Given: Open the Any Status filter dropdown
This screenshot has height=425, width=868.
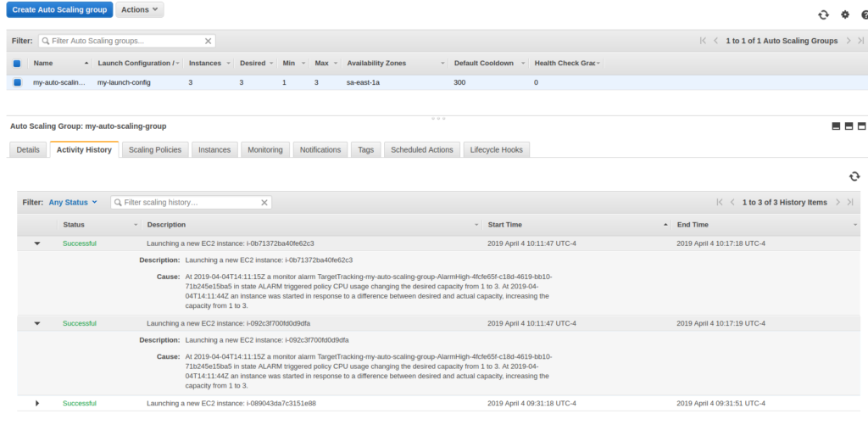Looking at the screenshot, I should pos(73,202).
